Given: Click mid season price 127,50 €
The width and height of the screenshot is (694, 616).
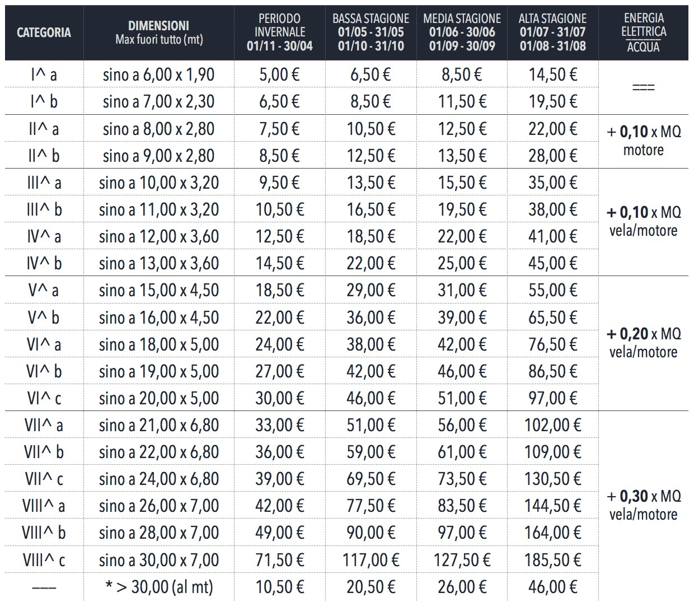Looking at the screenshot, I should [x=462, y=560].
